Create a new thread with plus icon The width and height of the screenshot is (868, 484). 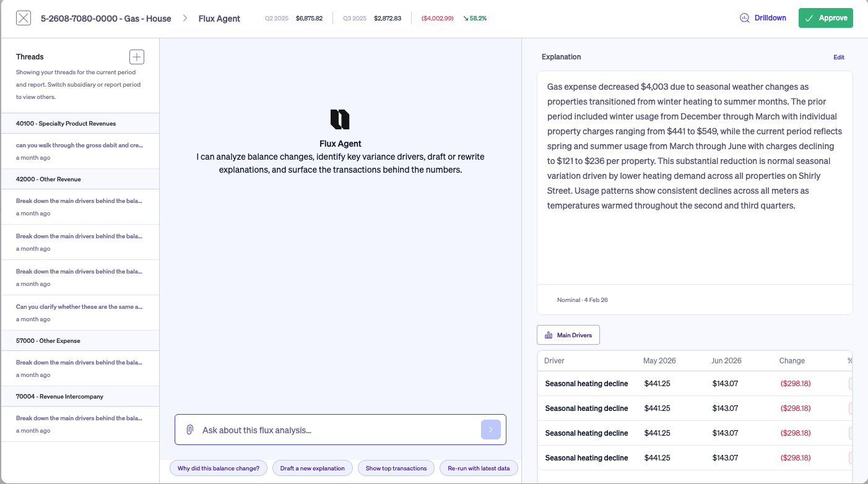[x=137, y=57]
